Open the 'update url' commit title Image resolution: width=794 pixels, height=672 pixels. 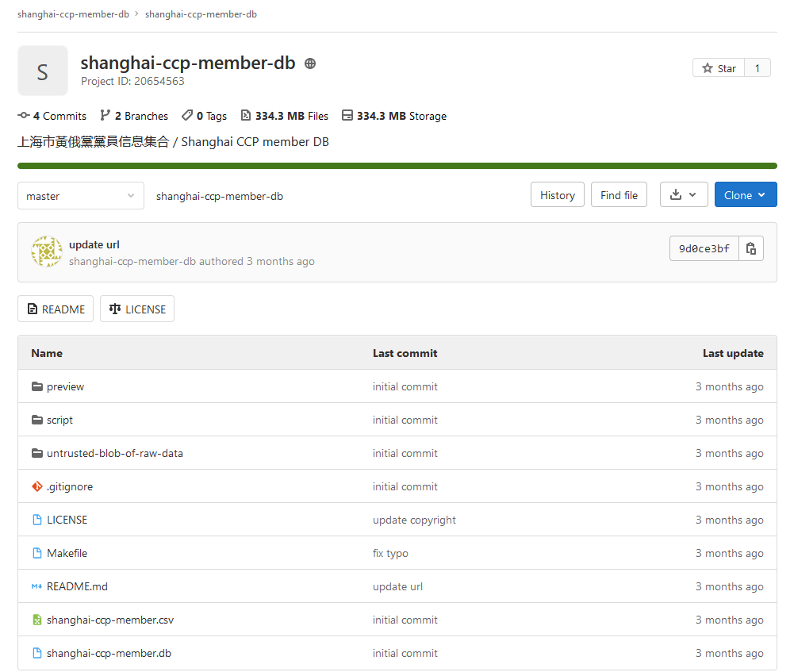click(94, 244)
